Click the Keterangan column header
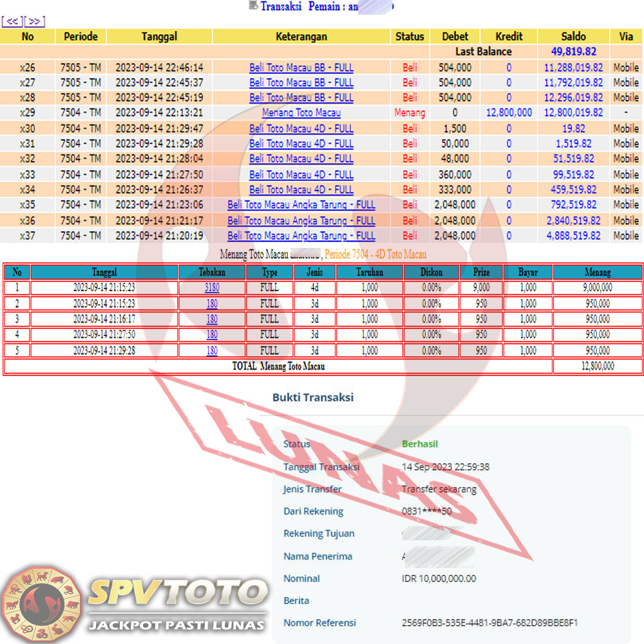The image size is (644, 644). tap(301, 37)
